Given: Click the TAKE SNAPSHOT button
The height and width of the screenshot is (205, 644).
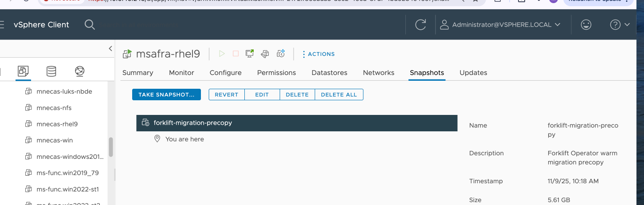Looking at the screenshot, I should 166,95.
